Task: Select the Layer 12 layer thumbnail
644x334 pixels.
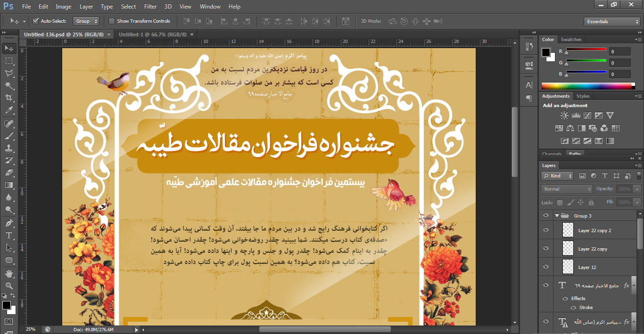Action: (x=568, y=267)
